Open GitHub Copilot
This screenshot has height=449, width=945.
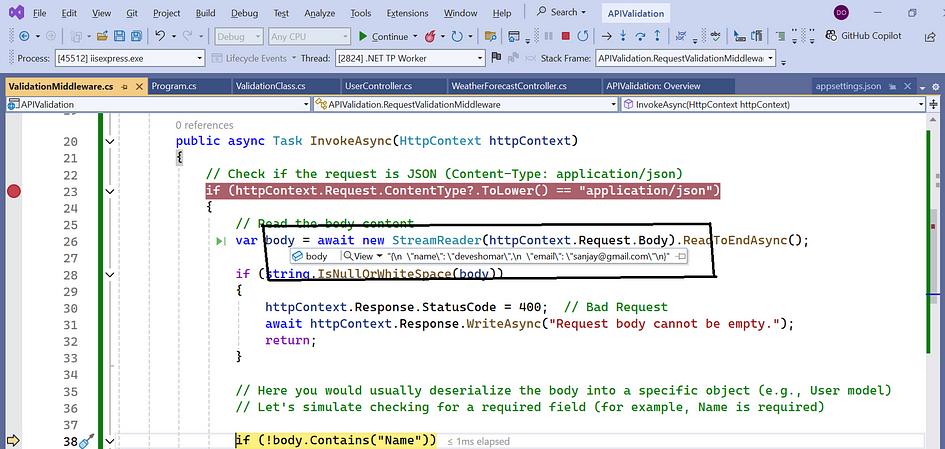pyautogui.click(x=864, y=36)
